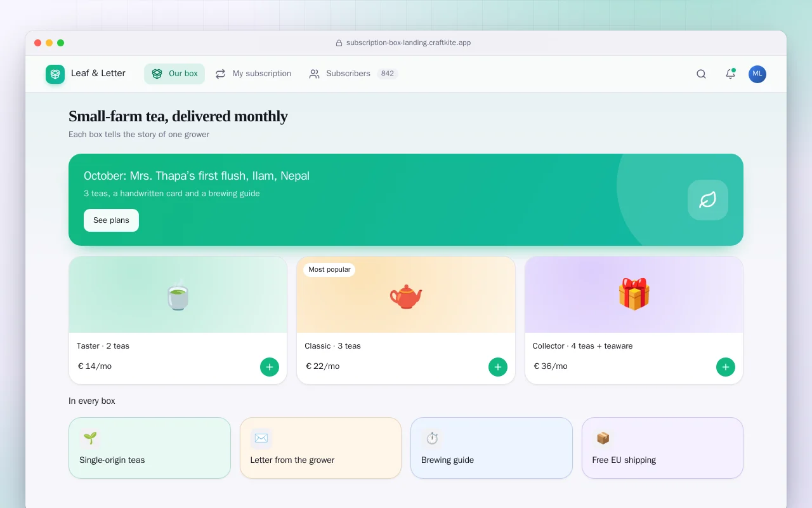Go to the Subscribers tab

[x=353, y=74]
